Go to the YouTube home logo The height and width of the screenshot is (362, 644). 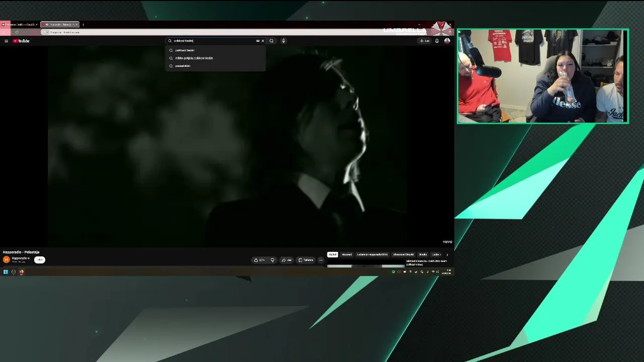click(21, 41)
